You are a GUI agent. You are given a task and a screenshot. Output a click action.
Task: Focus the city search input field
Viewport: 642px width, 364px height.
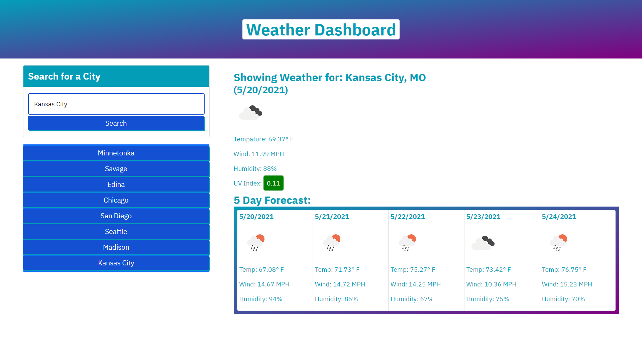116,104
